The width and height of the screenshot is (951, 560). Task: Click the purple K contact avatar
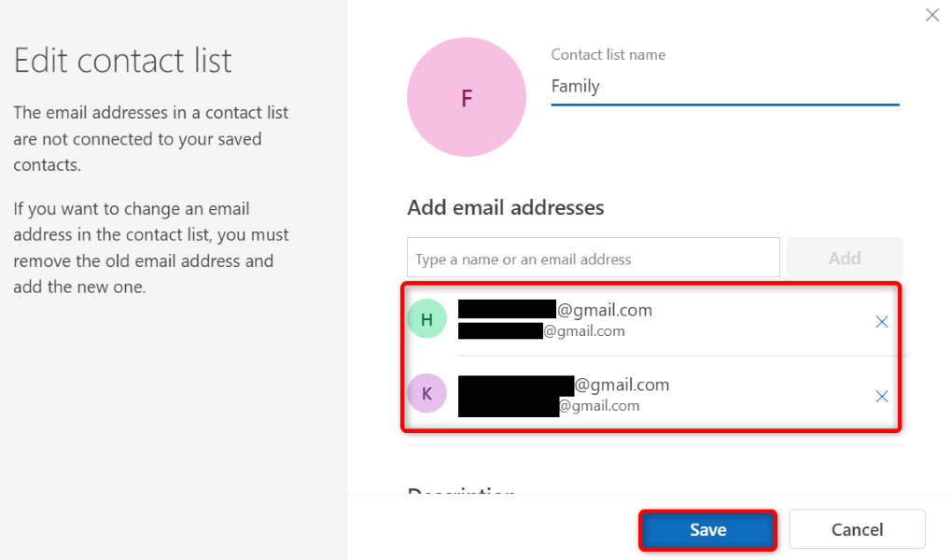tap(427, 394)
